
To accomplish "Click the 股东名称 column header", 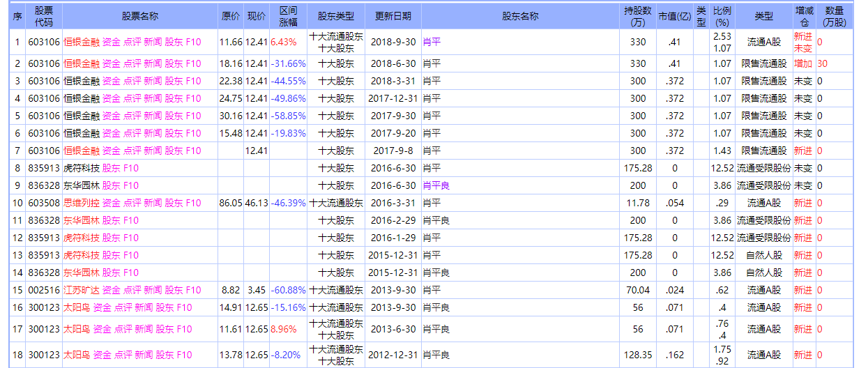I will pyautogui.click(x=520, y=16).
